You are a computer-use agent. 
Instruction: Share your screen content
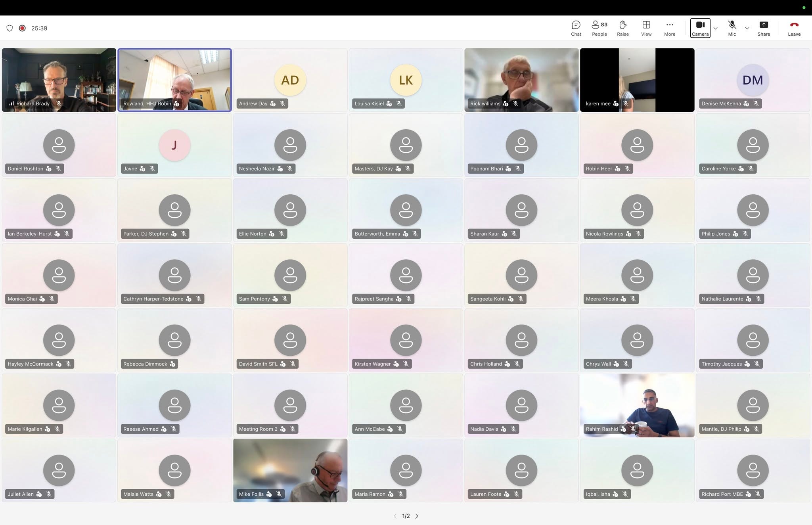coord(763,29)
